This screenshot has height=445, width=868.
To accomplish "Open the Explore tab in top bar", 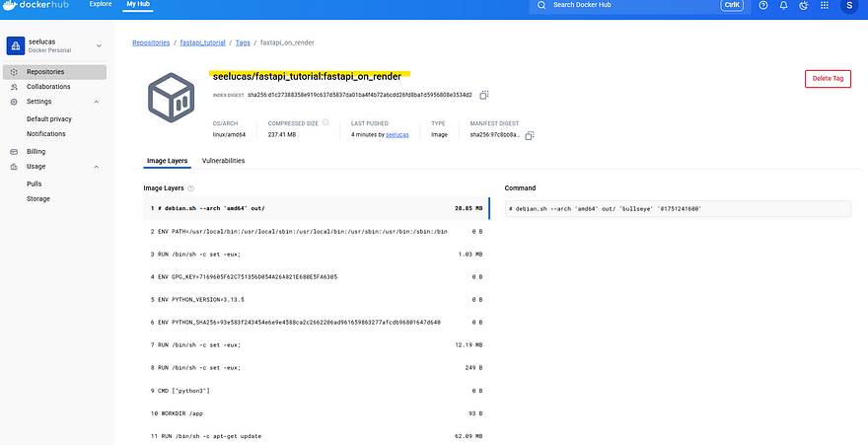I will pos(101,5).
